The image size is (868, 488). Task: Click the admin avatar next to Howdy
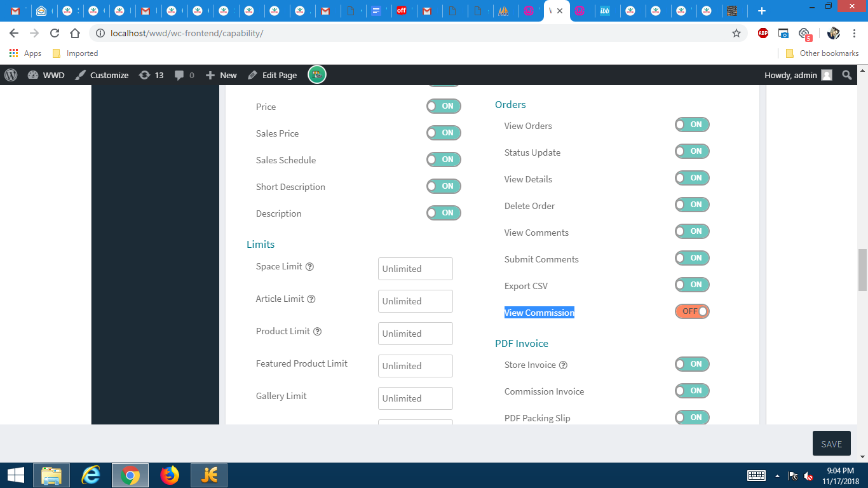click(826, 75)
